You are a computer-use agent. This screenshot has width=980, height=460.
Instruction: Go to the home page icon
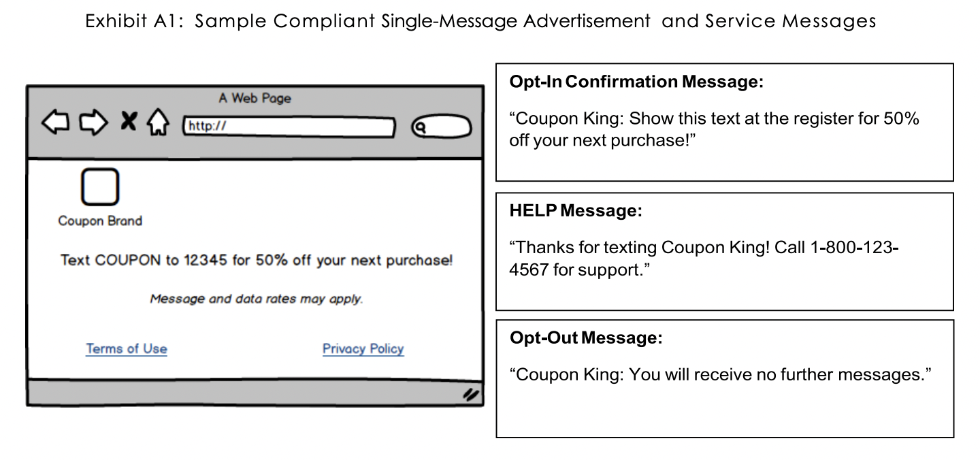coord(157,123)
